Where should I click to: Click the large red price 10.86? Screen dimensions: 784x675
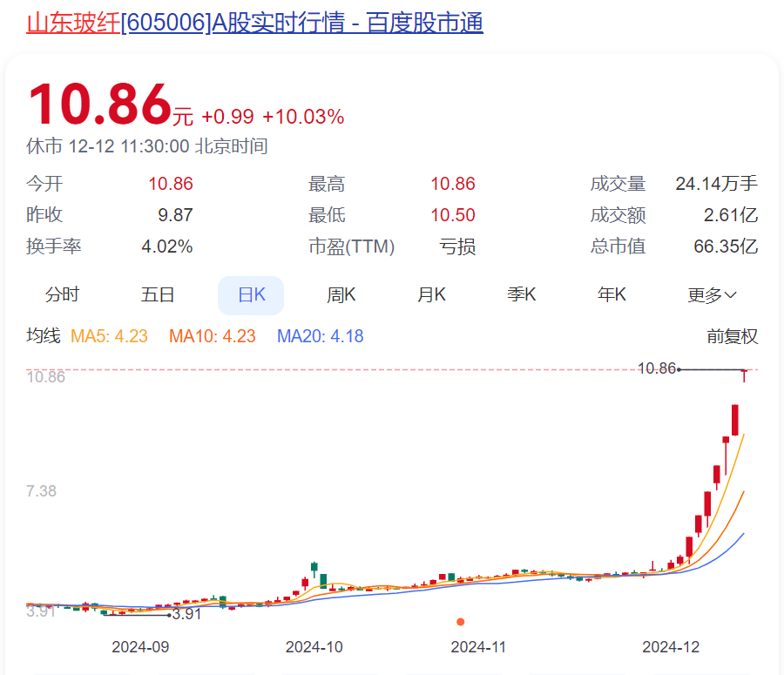[x=98, y=103]
